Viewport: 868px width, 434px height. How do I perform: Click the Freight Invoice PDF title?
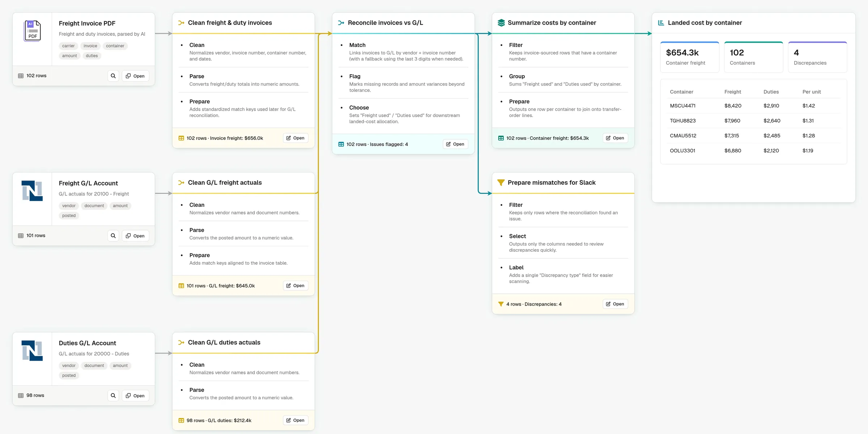click(x=87, y=24)
